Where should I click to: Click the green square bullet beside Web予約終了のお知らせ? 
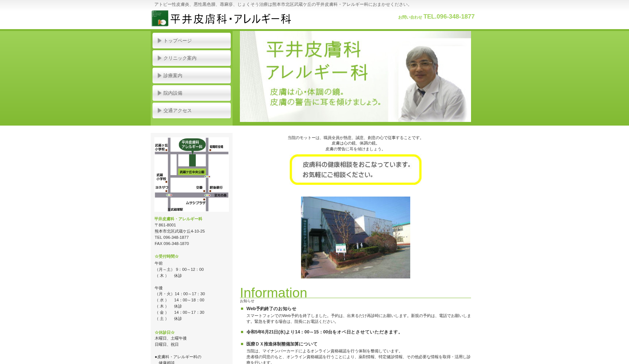[x=242, y=309]
